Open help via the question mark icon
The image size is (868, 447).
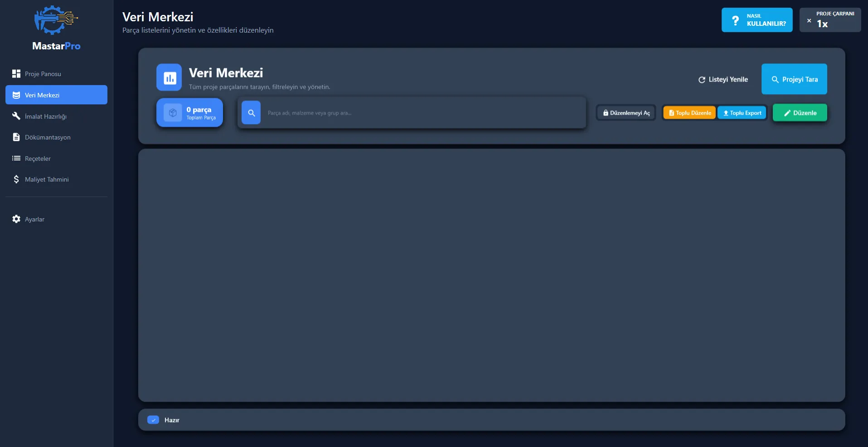(735, 20)
